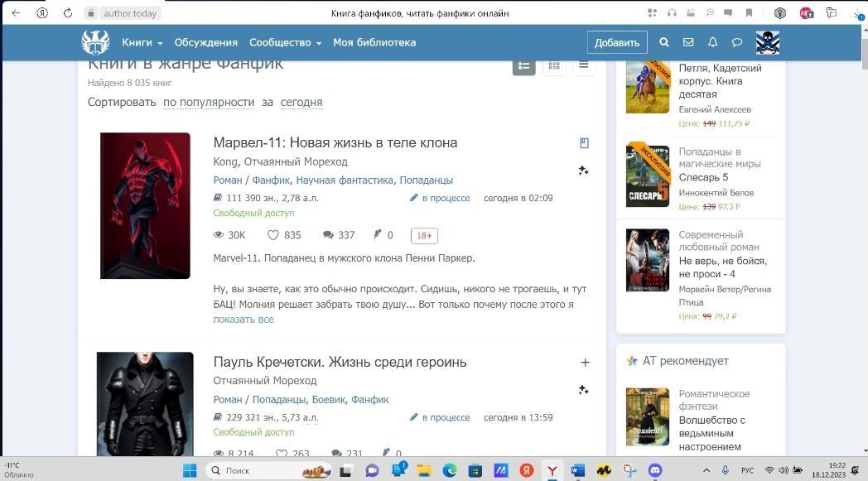Click the Попаданцы genre link under Марвел-11
868x481 pixels.
pos(427,180)
